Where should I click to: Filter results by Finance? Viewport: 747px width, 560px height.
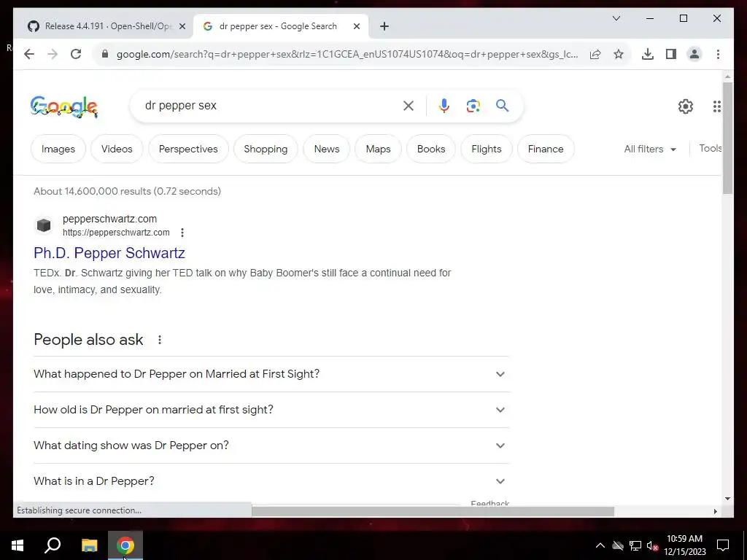546,149
